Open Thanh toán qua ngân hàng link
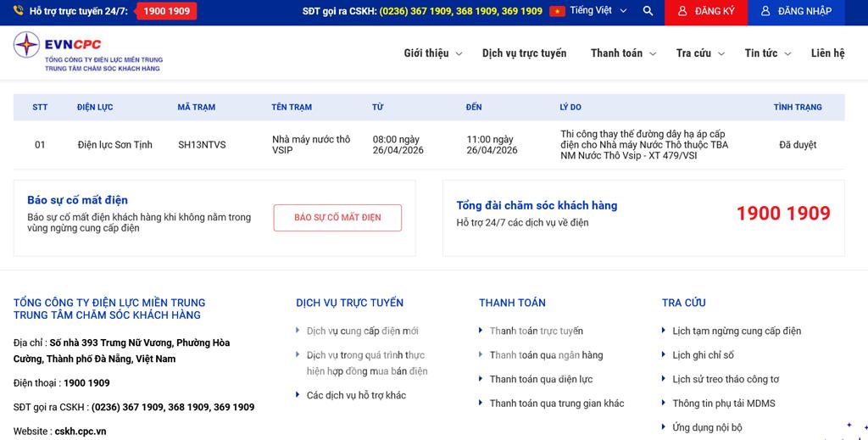 [546, 355]
